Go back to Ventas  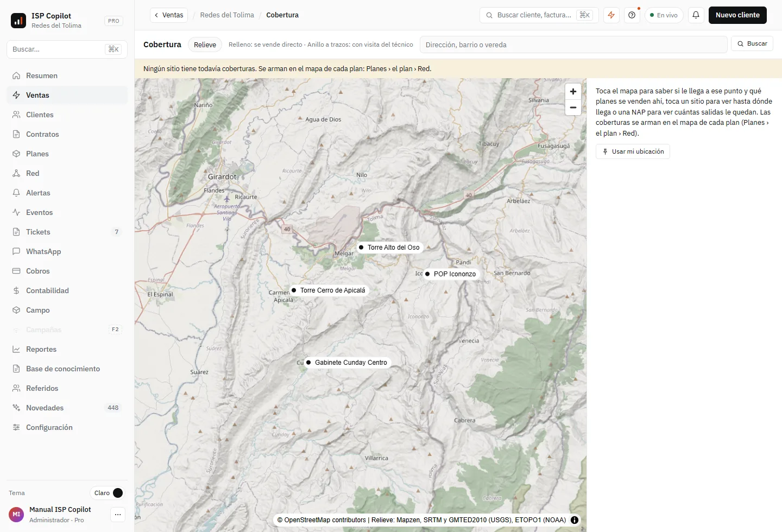click(x=169, y=15)
